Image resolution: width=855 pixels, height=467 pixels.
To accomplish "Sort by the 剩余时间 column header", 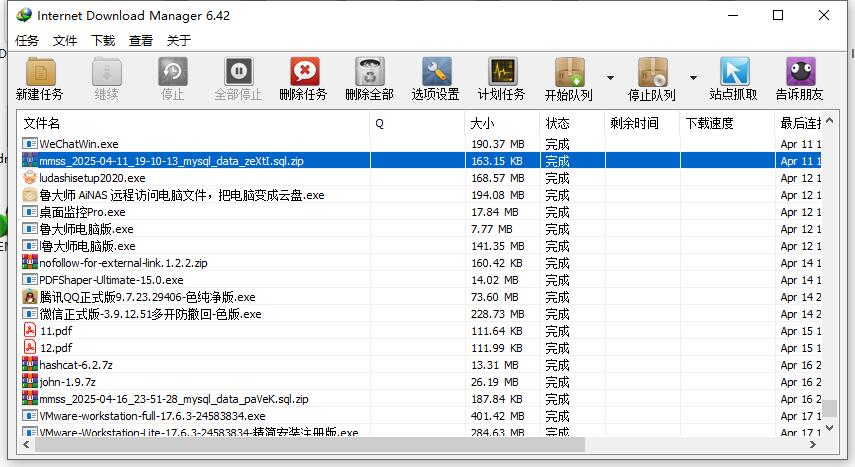I will [x=642, y=123].
